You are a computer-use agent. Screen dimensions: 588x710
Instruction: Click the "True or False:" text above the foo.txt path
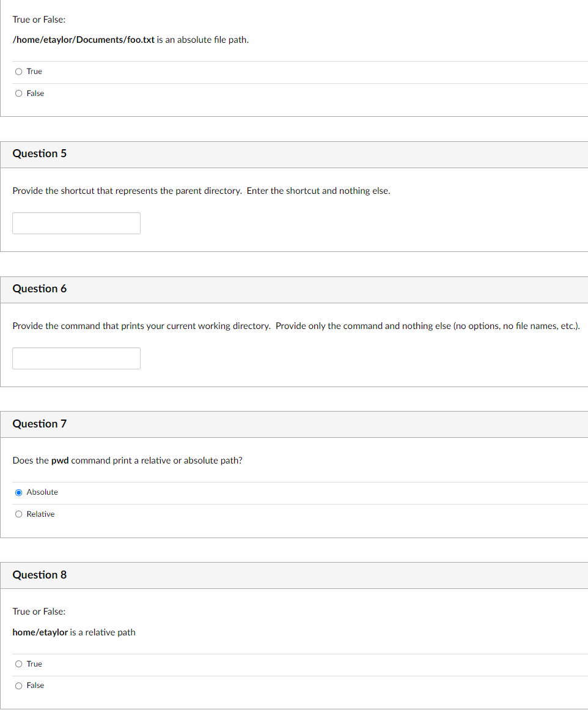39,20
